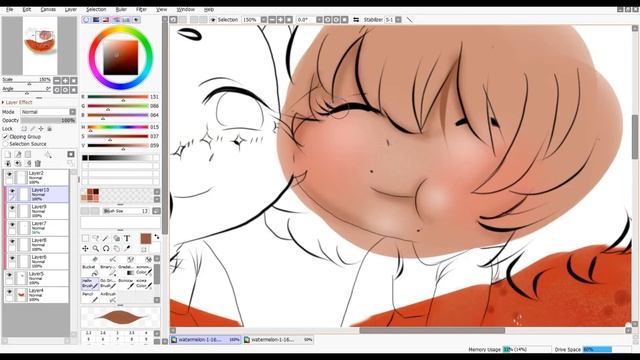Zoom out navigator with minus button

57,80
